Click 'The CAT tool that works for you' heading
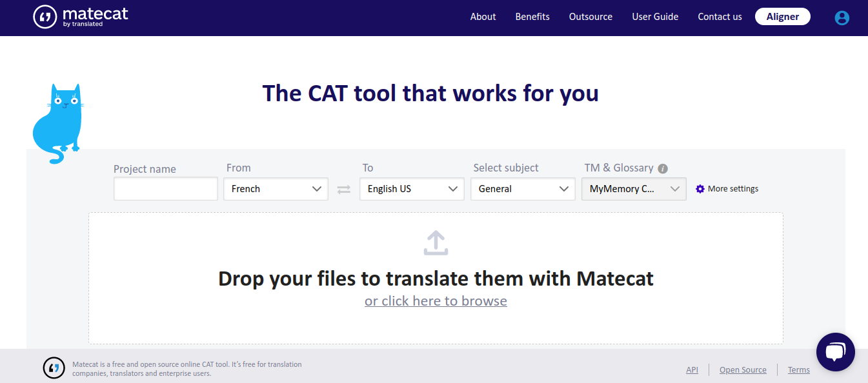Screen dimensions: 868x383 coord(430,93)
